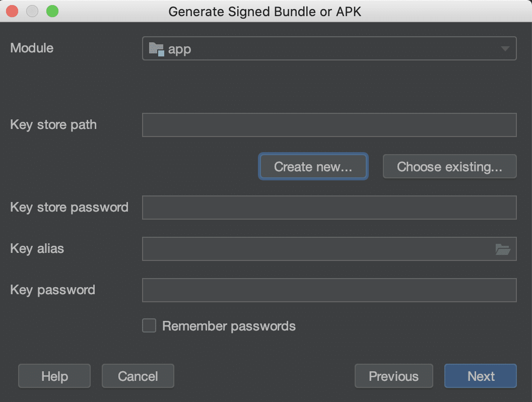The height and width of the screenshot is (402, 532).
Task: Close the dialog with red button
Action: click(12, 11)
